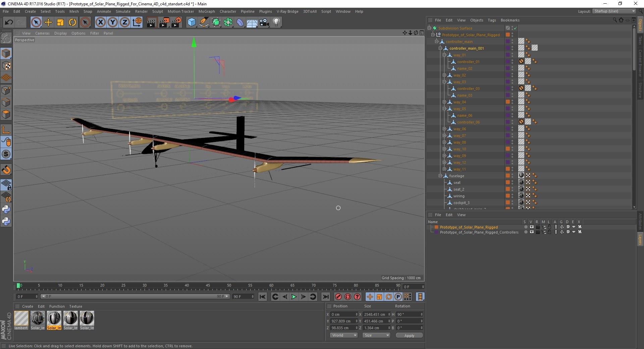The width and height of the screenshot is (644, 349).
Task: Go to end of animation
Action: 325,297
